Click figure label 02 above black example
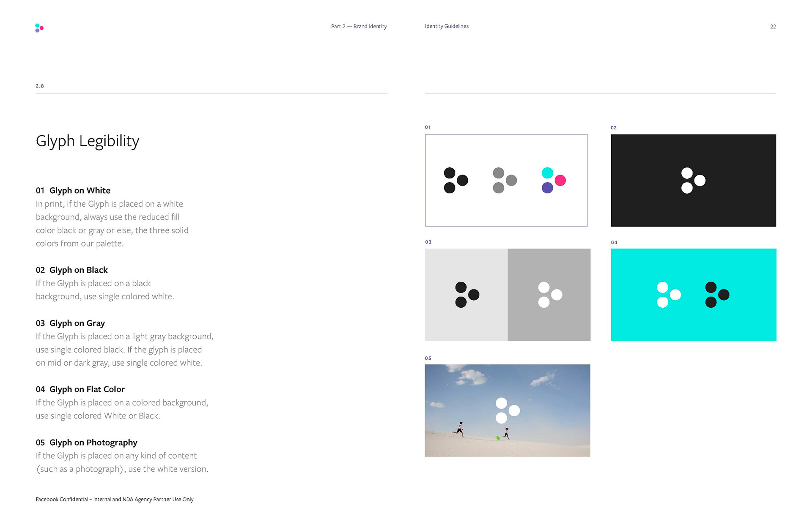This screenshot has width=812, height=525. click(614, 128)
